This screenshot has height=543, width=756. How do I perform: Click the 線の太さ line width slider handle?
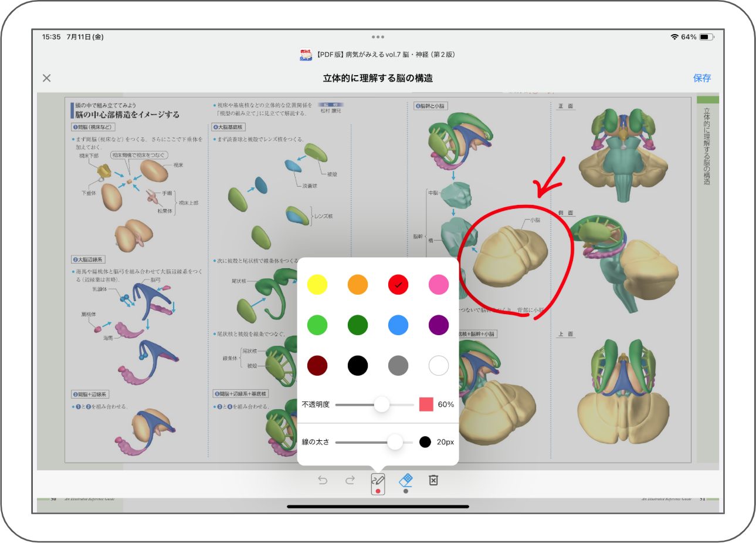point(395,442)
